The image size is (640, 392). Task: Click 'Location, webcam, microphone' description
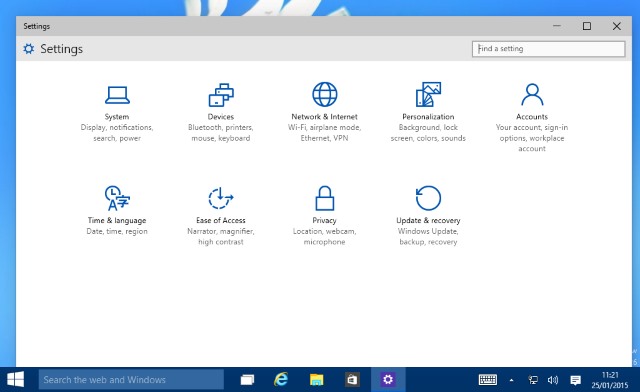click(x=324, y=236)
